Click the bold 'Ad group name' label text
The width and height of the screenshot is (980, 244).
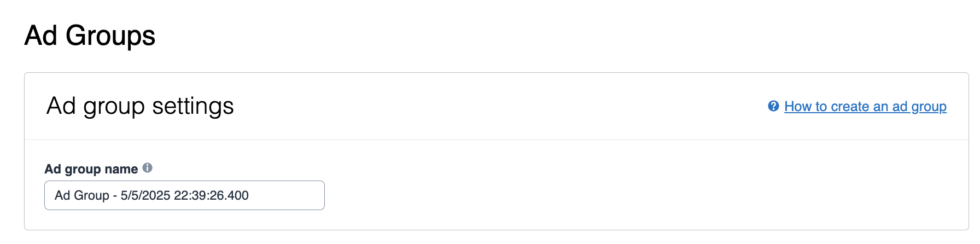91,169
